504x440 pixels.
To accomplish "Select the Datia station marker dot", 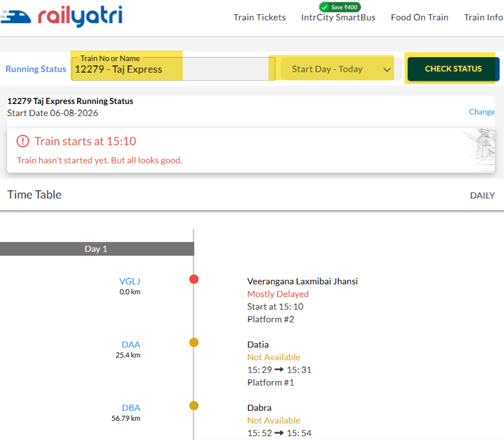I will pos(194,342).
